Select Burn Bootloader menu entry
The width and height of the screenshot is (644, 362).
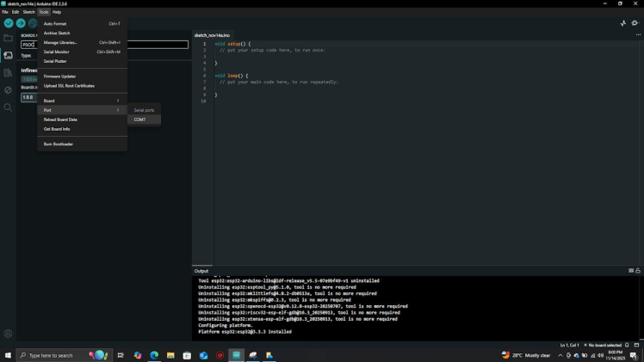click(x=59, y=144)
